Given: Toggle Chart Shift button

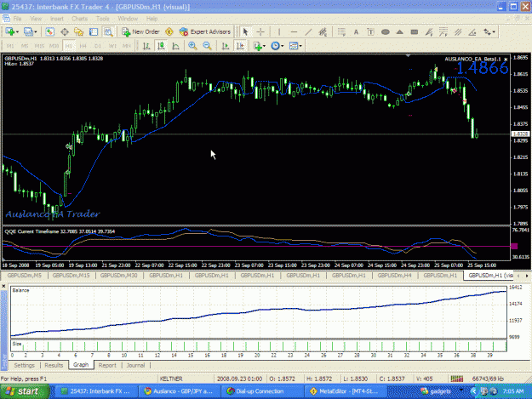Looking at the screenshot, I should click(240, 46).
